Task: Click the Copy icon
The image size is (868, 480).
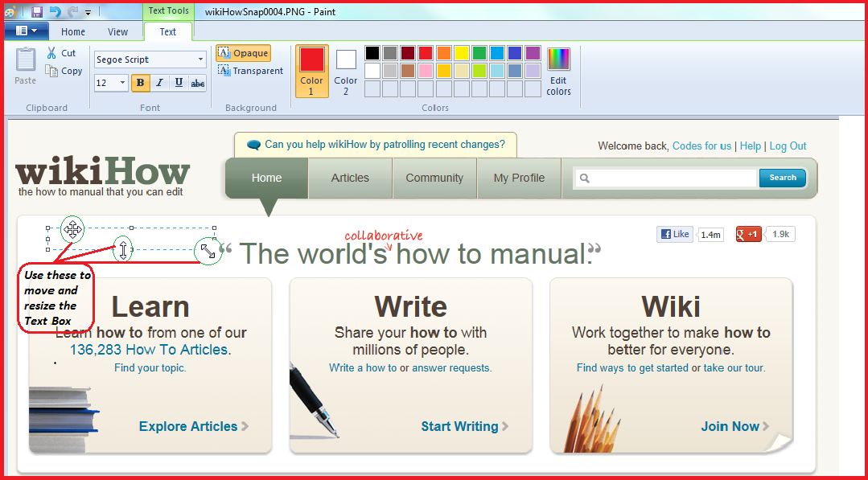Action: click(x=51, y=71)
